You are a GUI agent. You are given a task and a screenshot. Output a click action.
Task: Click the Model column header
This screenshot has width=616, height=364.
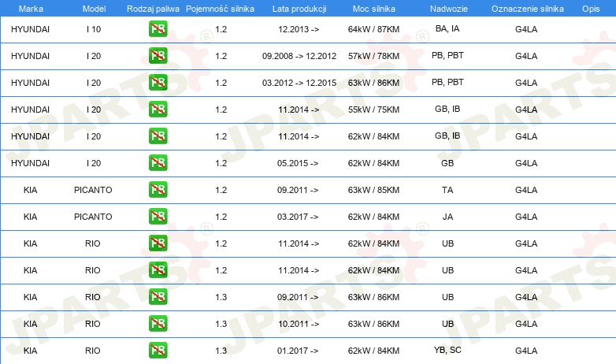point(94,9)
